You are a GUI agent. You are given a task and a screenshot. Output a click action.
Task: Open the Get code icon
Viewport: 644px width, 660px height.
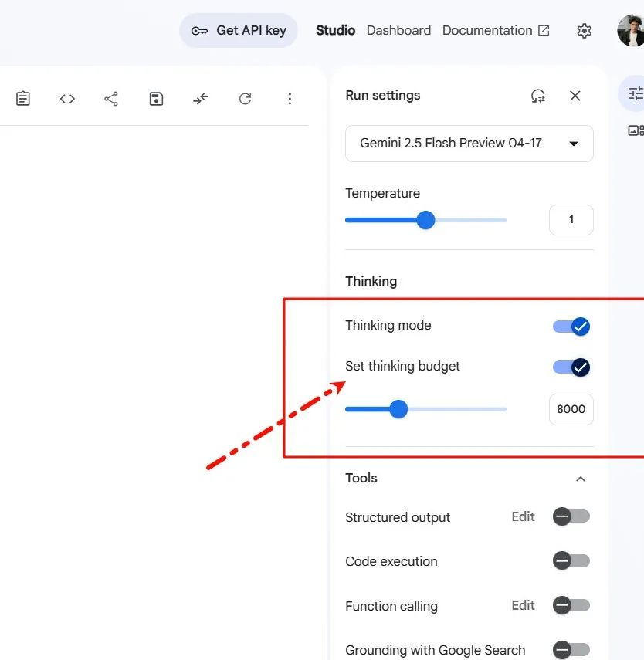click(67, 99)
